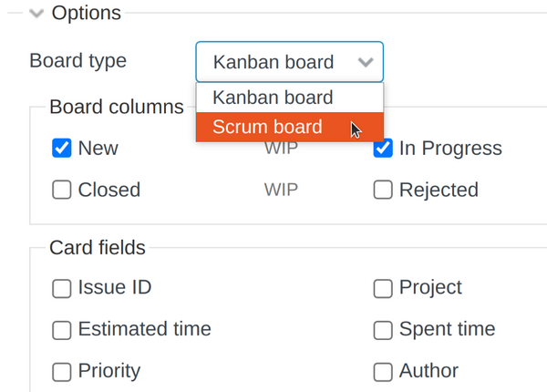Image resolution: width=547 pixels, height=392 pixels.
Task: Tick the Issue ID card field
Action: [x=62, y=289]
